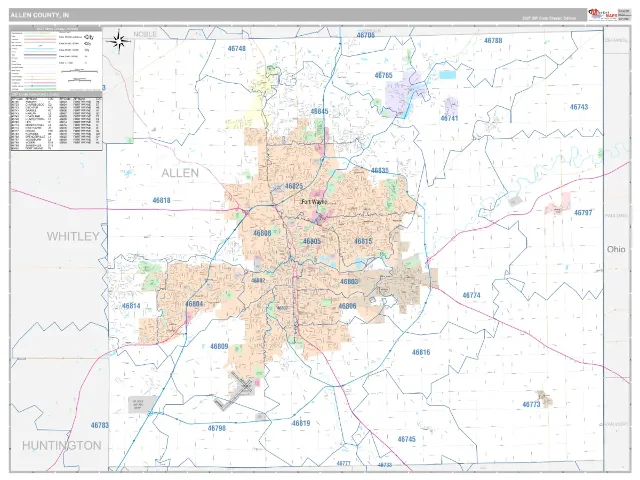Click the 'ALLEN COUNTY, IN' map title

coord(40,15)
